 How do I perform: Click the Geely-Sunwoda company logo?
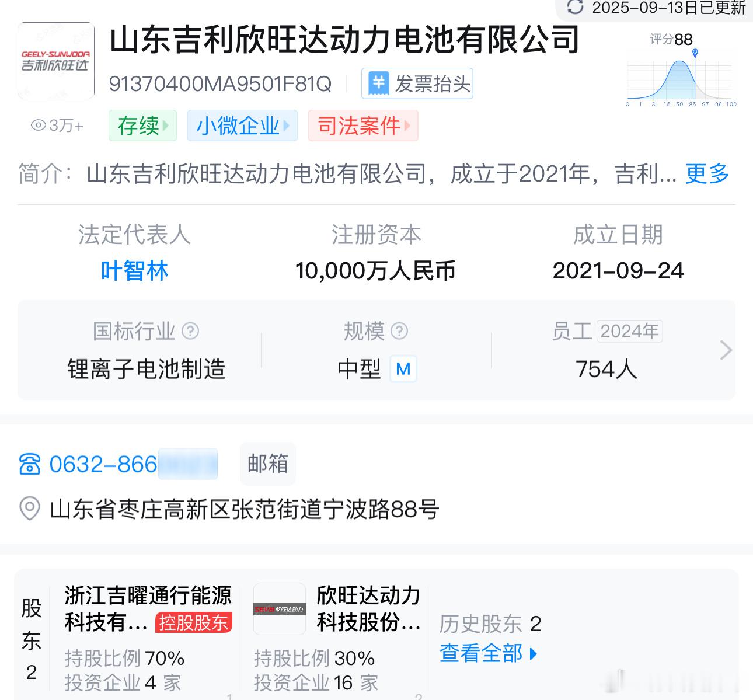56,61
